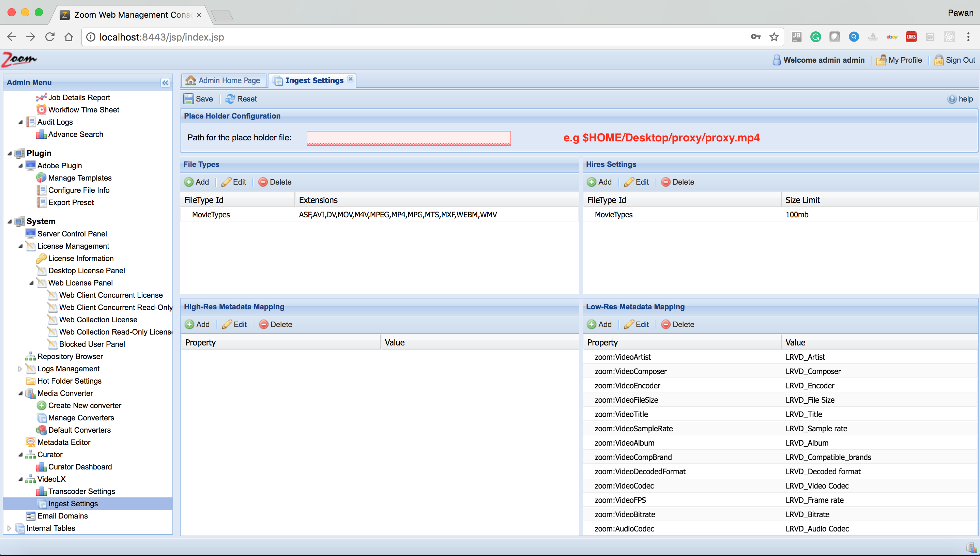
Task: Select zoom:VideoCodec mapping row
Action: point(780,486)
